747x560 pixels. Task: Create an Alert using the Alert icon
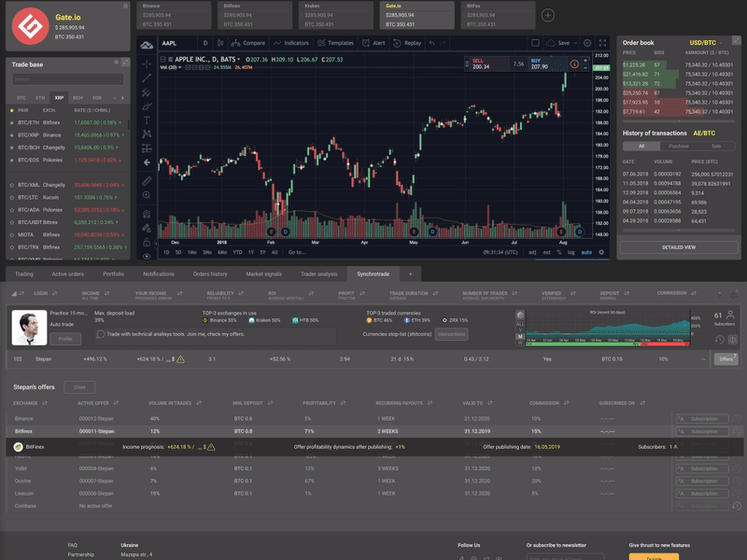click(x=372, y=42)
